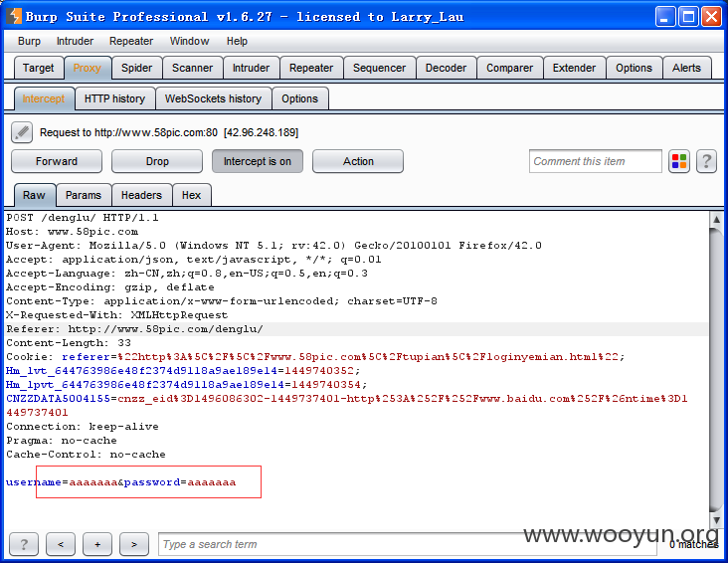Switch to the Comparer tab
This screenshot has width=728, height=563.
(x=509, y=68)
